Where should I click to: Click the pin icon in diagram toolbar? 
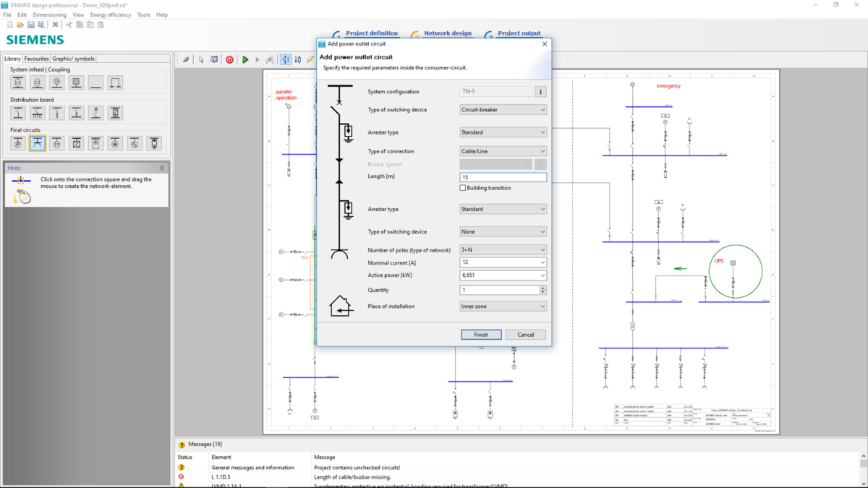coord(186,60)
